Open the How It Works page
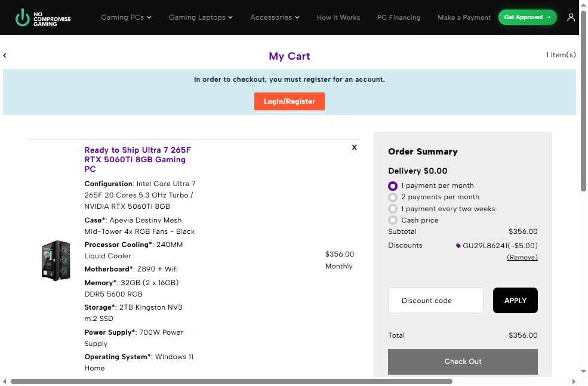This screenshot has width=588, height=386. coord(338,17)
